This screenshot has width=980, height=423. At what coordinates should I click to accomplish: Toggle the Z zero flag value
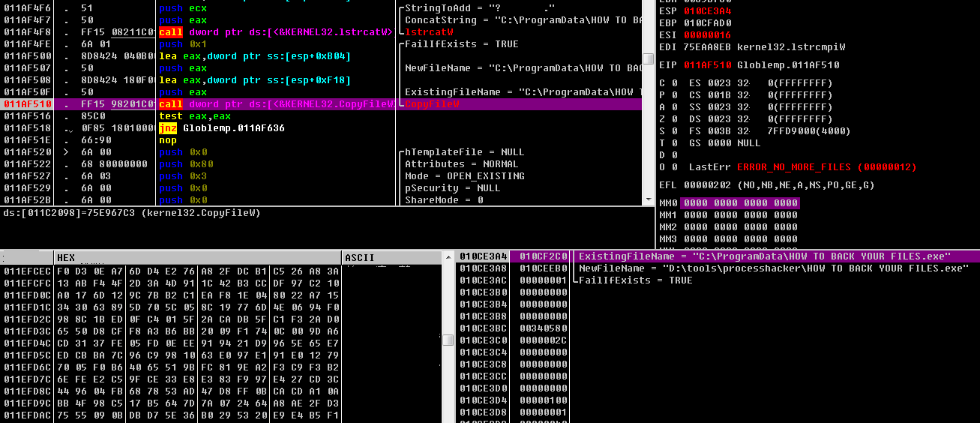pos(672,119)
